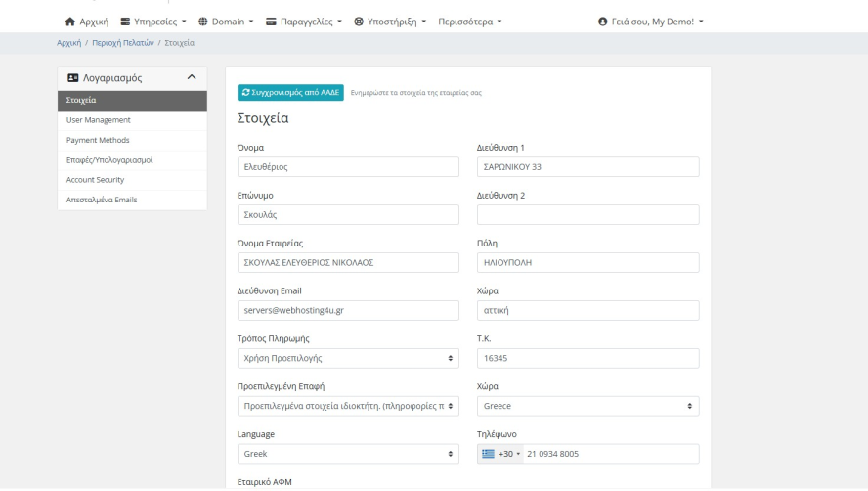868x491 pixels.
Task: Open the Προεπιλεγμένη Επαφή dropdown
Action: coord(348,406)
